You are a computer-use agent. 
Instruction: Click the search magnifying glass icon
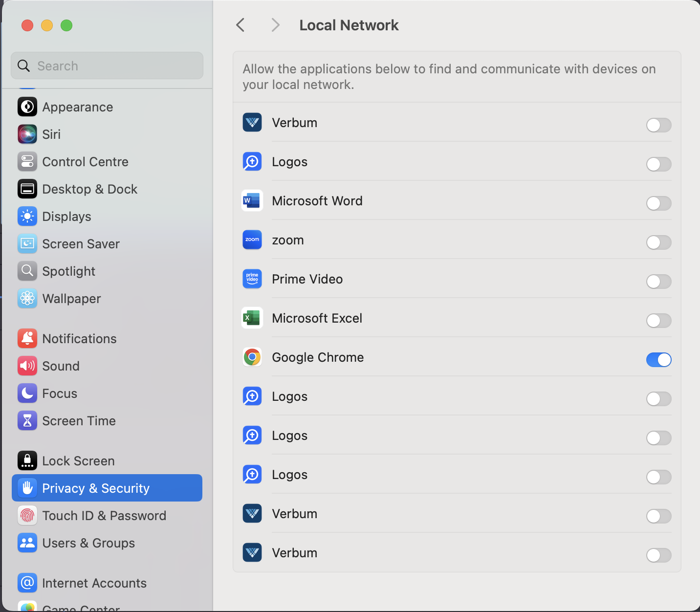(x=23, y=66)
